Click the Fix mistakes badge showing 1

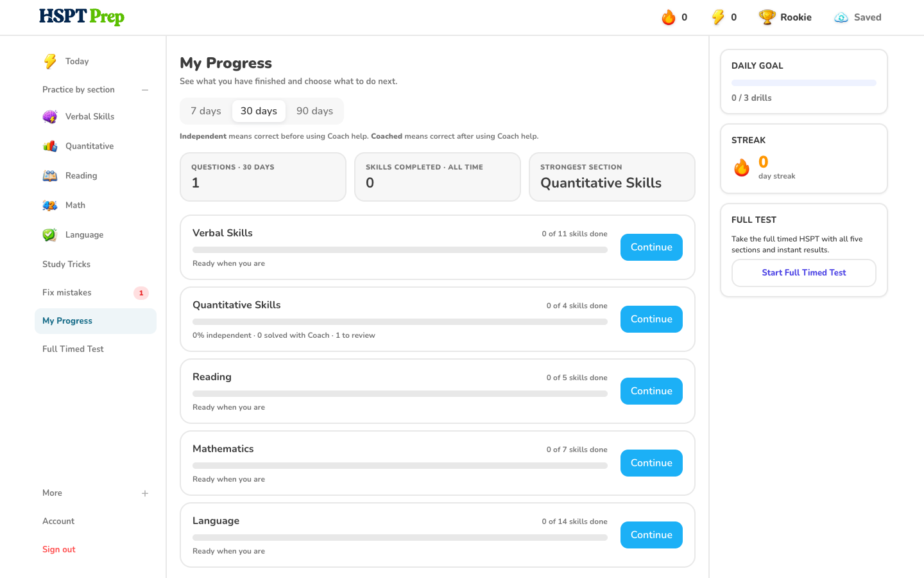click(x=141, y=293)
